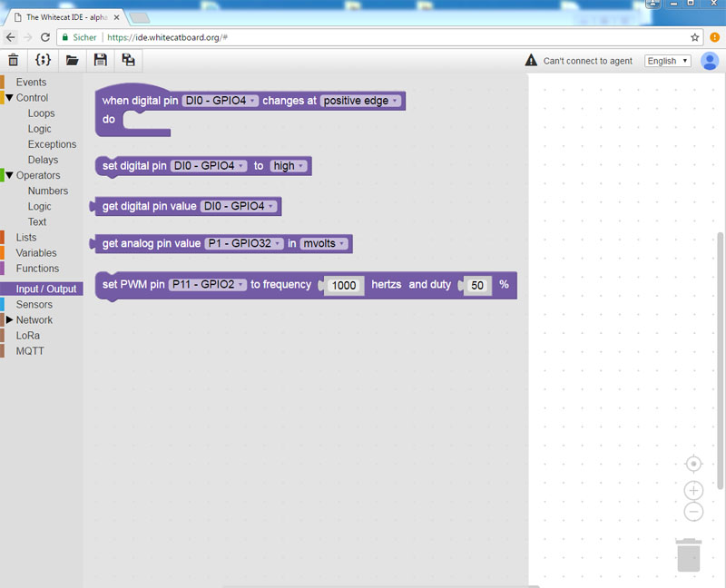Open the 'positive edge' dropdown in the event block
This screenshot has width=726, height=588.
pyautogui.click(x=361, y=101)
